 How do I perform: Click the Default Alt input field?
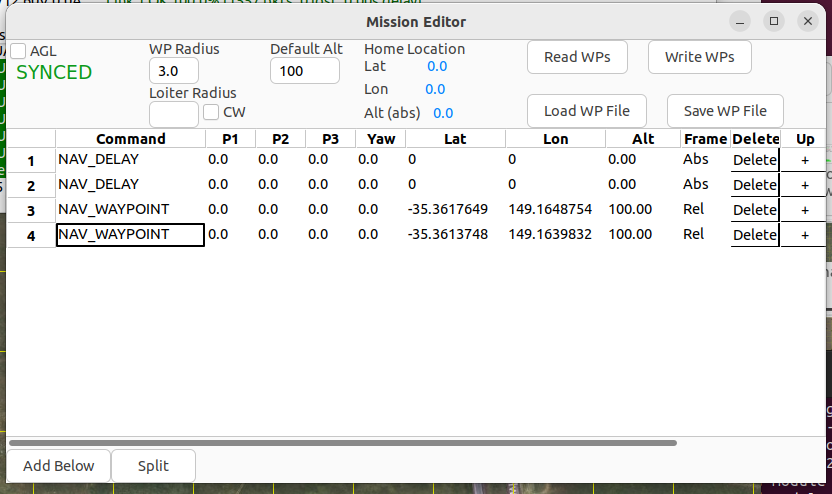coord(305,71)
